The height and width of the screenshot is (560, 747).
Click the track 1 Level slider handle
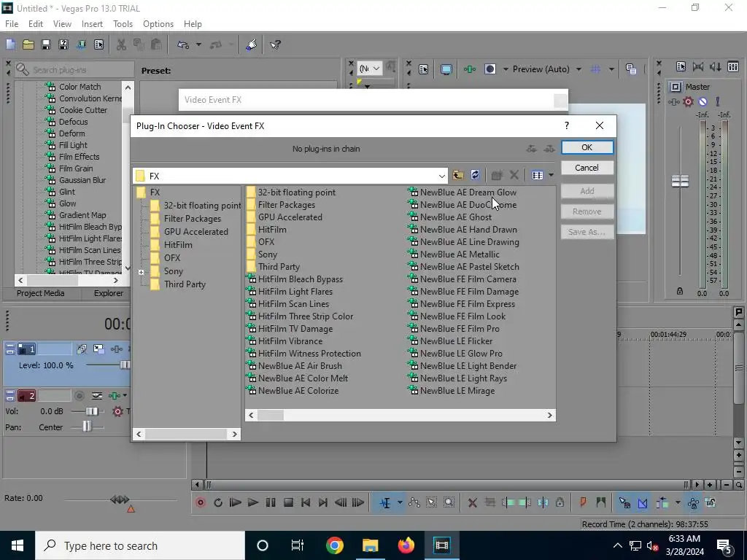coord(125,365)
